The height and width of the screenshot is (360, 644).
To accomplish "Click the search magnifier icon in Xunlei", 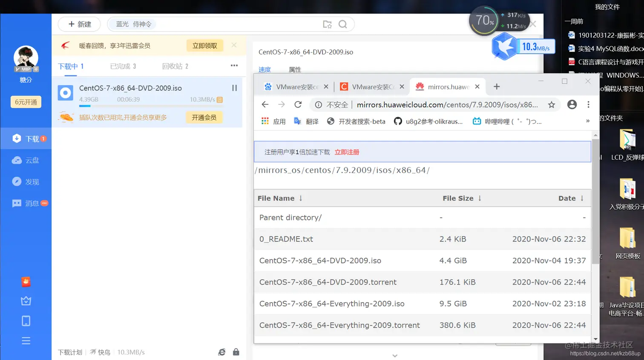I will pyautogui.click(x=343, y=24).
